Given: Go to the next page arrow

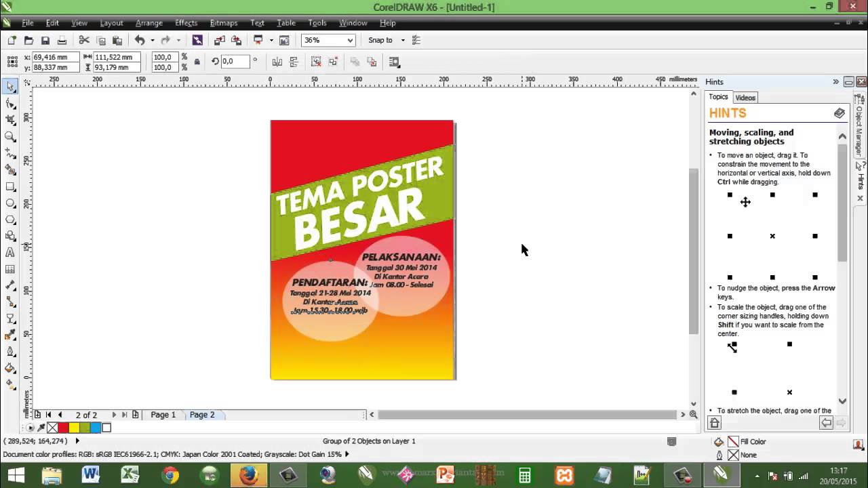Looking at the screenshot, I should pos(114,415).
